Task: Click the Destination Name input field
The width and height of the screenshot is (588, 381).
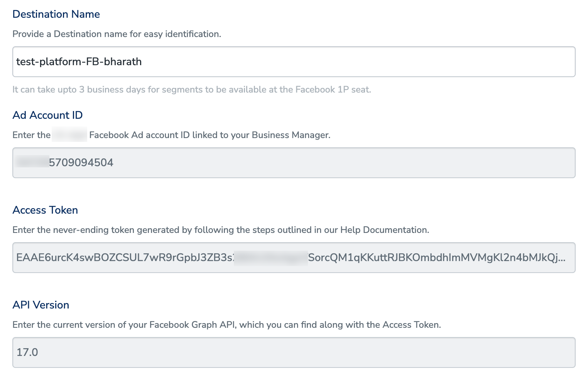Action: [x=293, y=62]
